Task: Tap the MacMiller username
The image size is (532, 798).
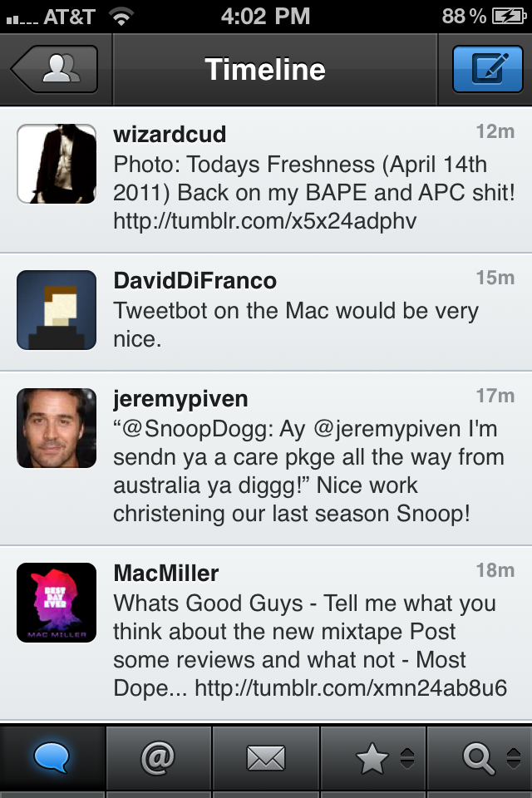Action: (166, 573)
